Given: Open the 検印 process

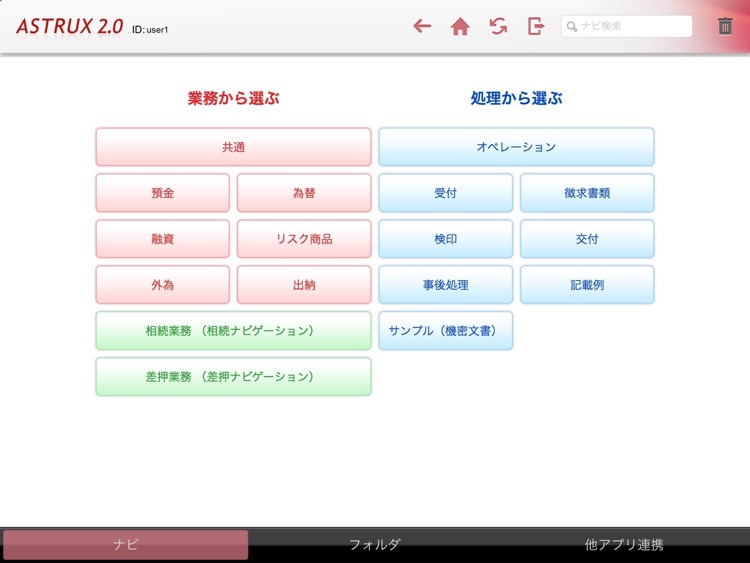Looking at the screenshot, I should [445, 239].
